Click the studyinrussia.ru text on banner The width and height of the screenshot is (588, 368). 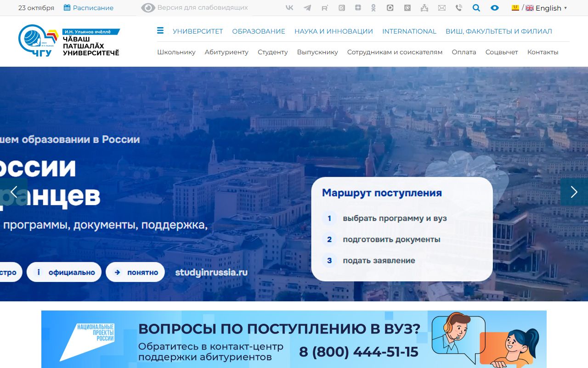(x=211, y=272)
